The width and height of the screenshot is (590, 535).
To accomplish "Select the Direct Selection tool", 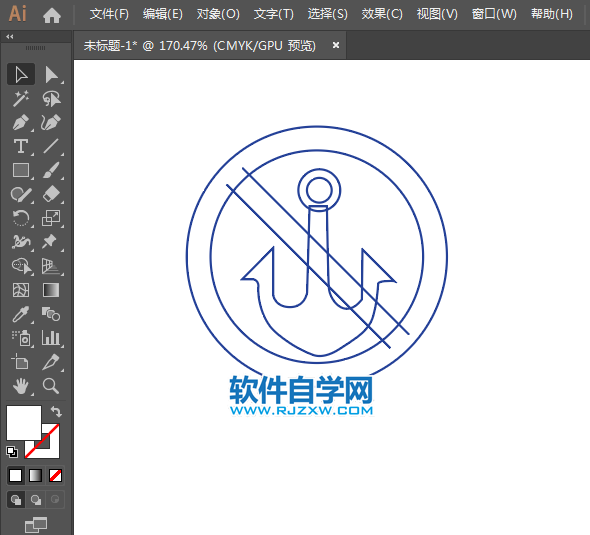I will pyautogui.click(x=51, y=74).
